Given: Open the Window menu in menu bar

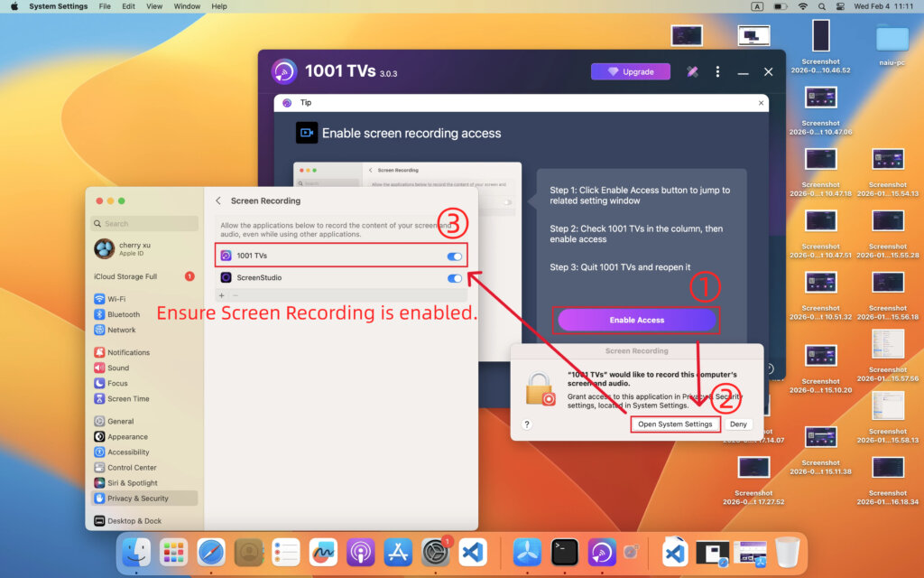Looking at the screenshot, I should coord(187,6).
